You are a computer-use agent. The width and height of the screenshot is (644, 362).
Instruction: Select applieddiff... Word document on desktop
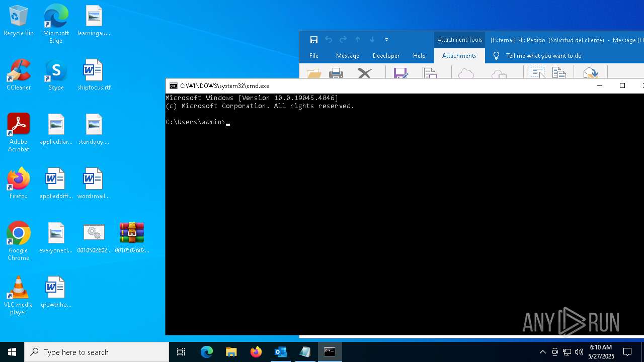56,184
